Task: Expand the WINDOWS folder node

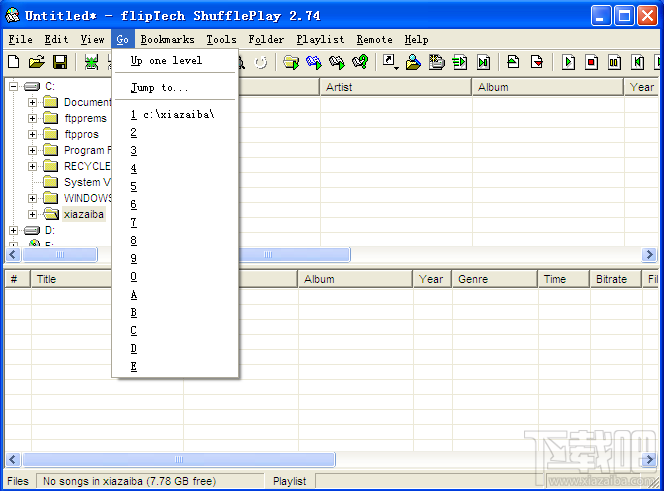Action: coord(32,198)
